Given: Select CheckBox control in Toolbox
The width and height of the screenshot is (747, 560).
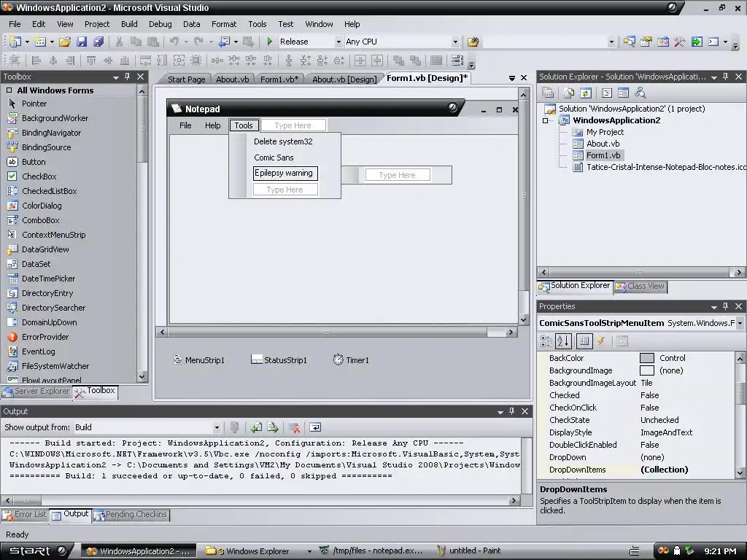Looking at the screenshot, I should [39, 176].
